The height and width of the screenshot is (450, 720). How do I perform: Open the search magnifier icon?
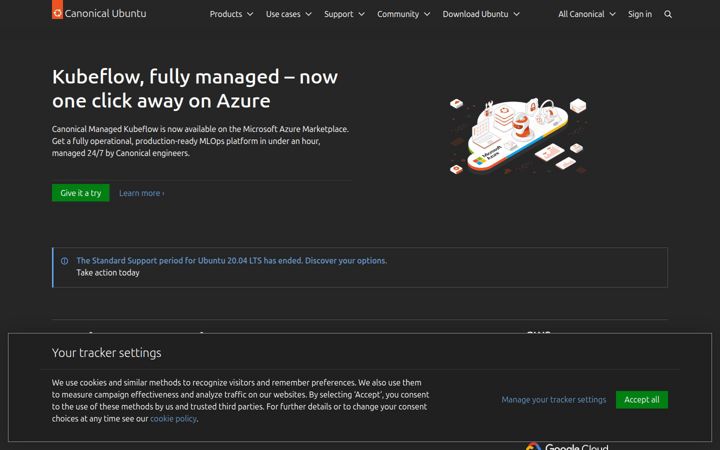[x=668, y=14]
